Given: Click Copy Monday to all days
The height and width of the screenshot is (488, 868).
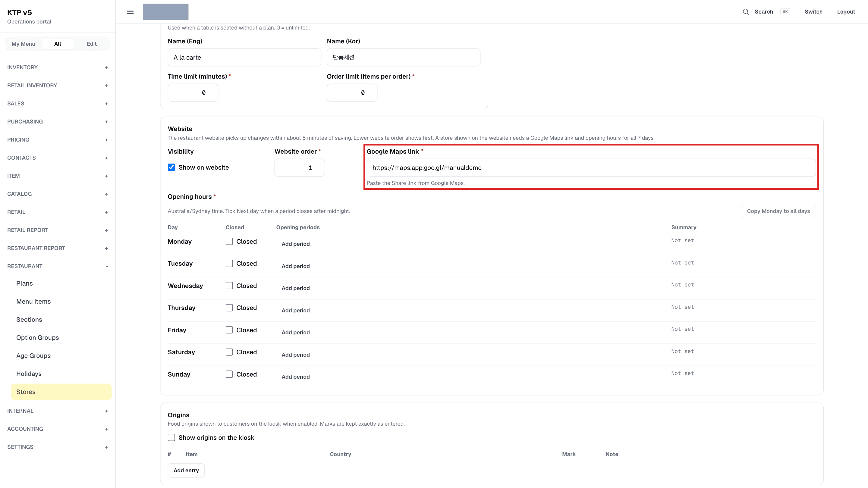Looking at the screenshot, I should (x=778, y=211).
